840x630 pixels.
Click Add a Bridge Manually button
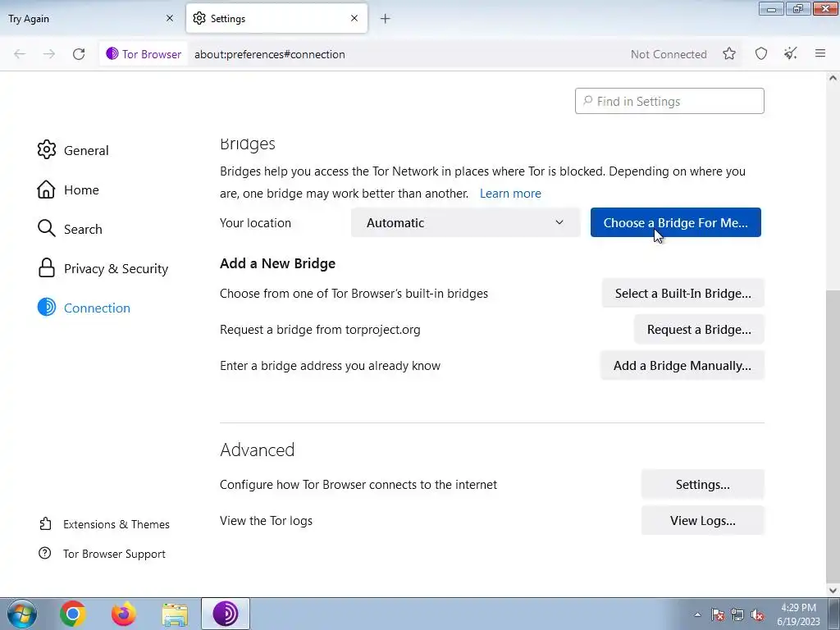pos(682,365)
